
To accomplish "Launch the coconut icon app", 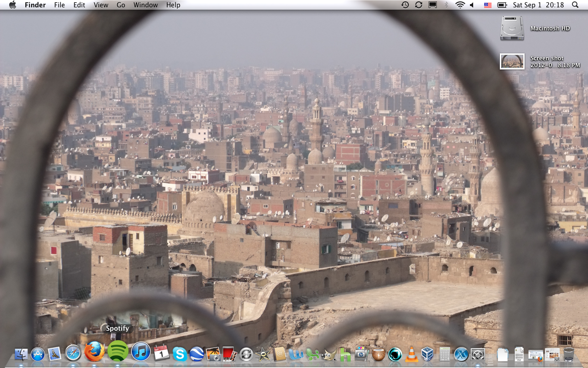I will coord(378,354).
